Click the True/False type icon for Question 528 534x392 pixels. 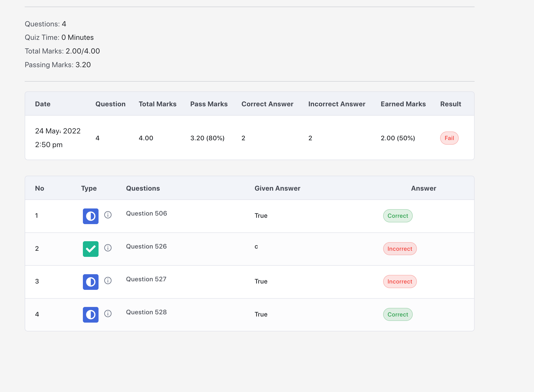point(91,315)
